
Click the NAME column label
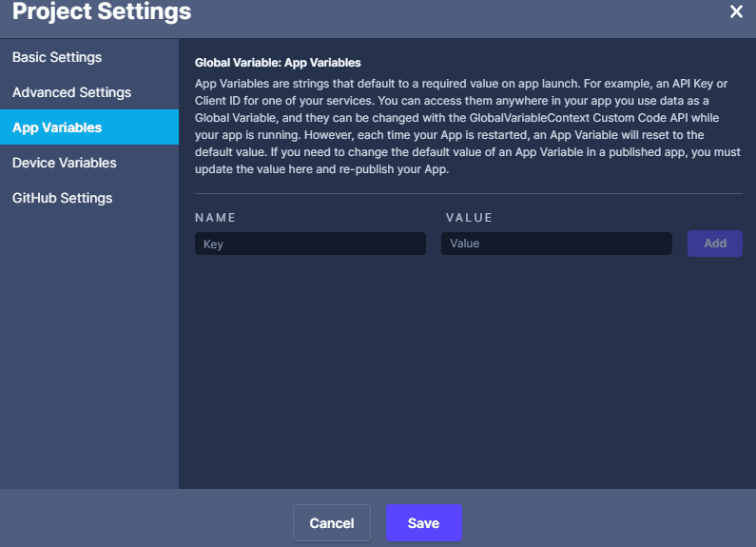click(215, 218)
